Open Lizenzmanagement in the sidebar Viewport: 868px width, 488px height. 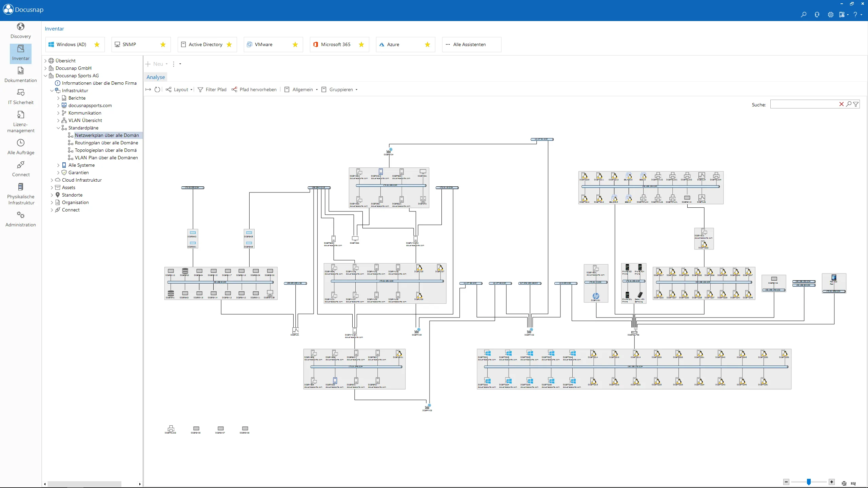click(21, 122)
